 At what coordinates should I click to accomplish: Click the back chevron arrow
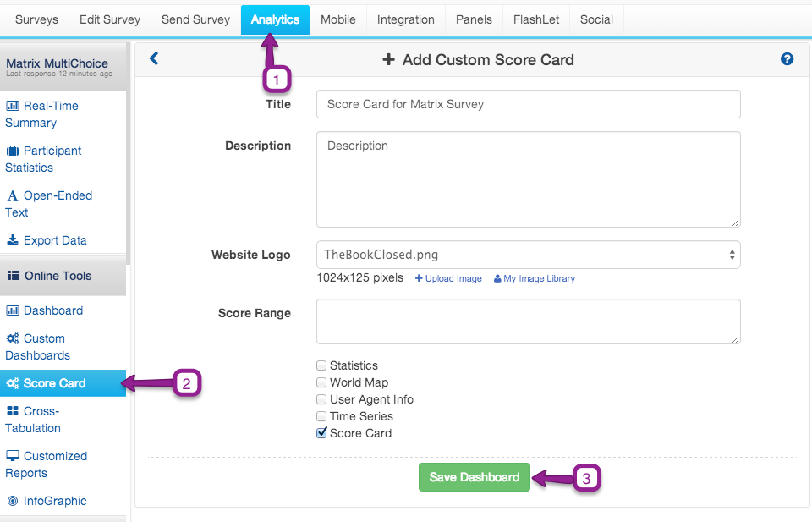[154, 59]
